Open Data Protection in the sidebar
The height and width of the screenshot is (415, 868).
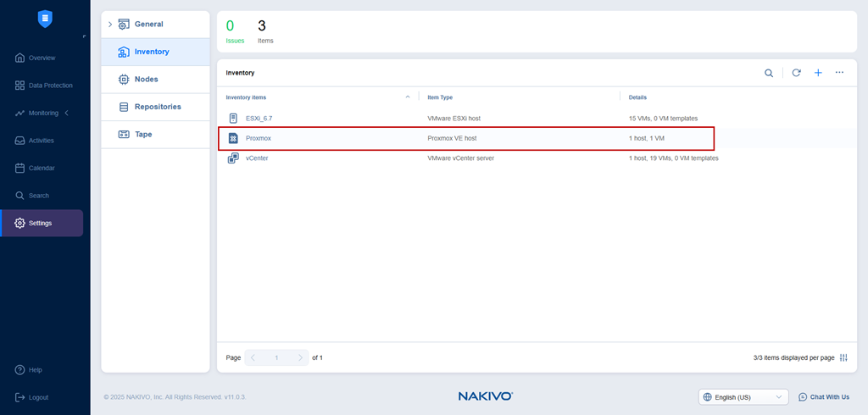coord(42,86)
